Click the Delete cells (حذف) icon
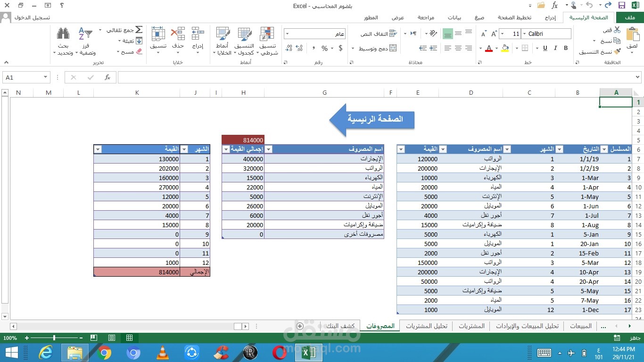This screenshot has height=362, width=644. (178, 33)
